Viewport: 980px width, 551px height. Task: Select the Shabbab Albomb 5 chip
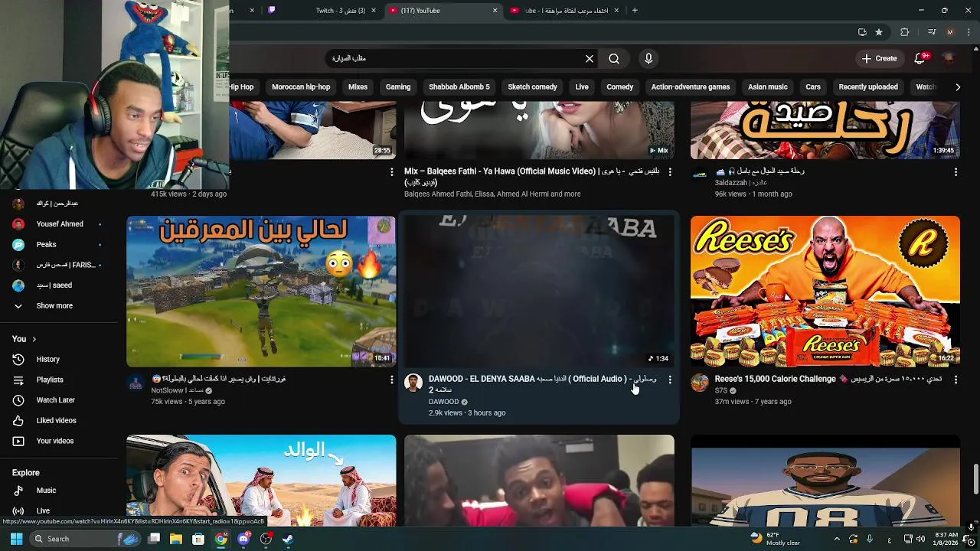(459, 87)
